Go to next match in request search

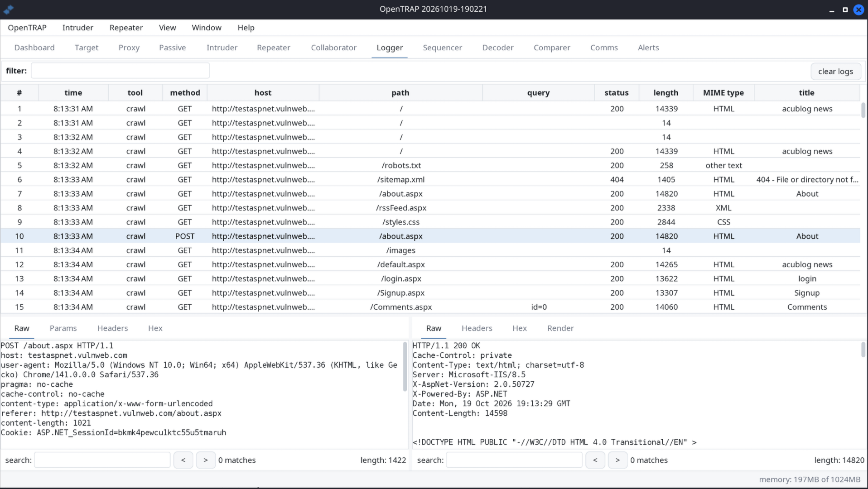coord(206,460)
